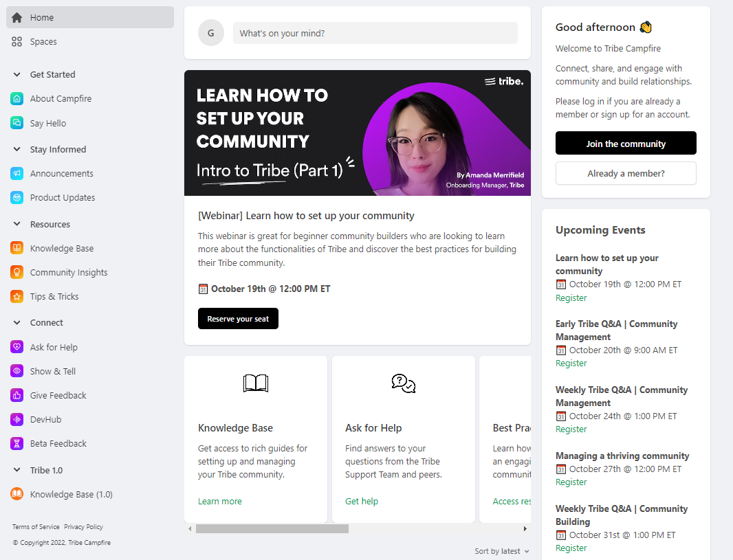The image size is (733, 560).
Task: Click the calendar icon beside October 24th event
Action: (x=561, y=416)
